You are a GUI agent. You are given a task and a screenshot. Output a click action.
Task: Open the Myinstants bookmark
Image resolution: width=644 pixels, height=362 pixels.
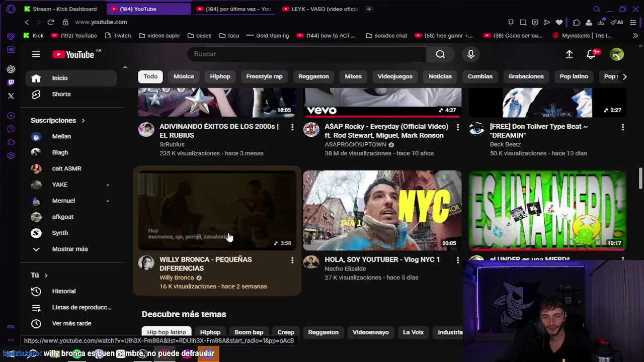coord(582,36)
